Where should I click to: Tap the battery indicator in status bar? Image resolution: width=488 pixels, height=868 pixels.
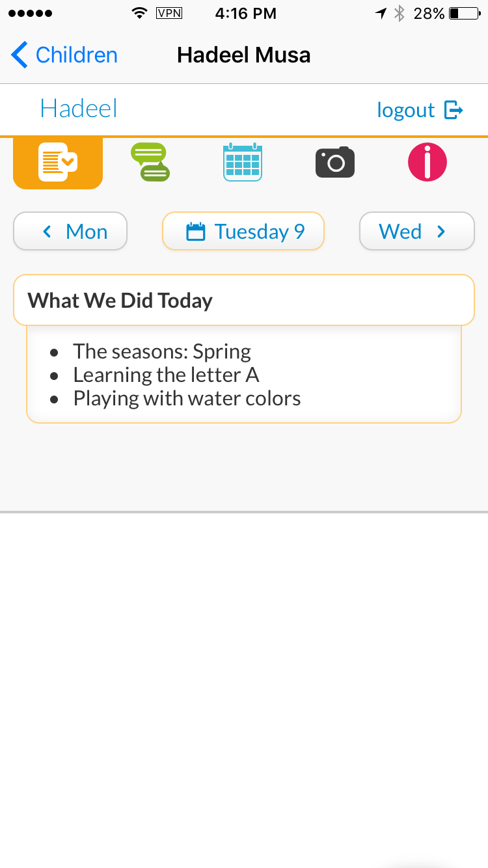[x=463, y=13]
